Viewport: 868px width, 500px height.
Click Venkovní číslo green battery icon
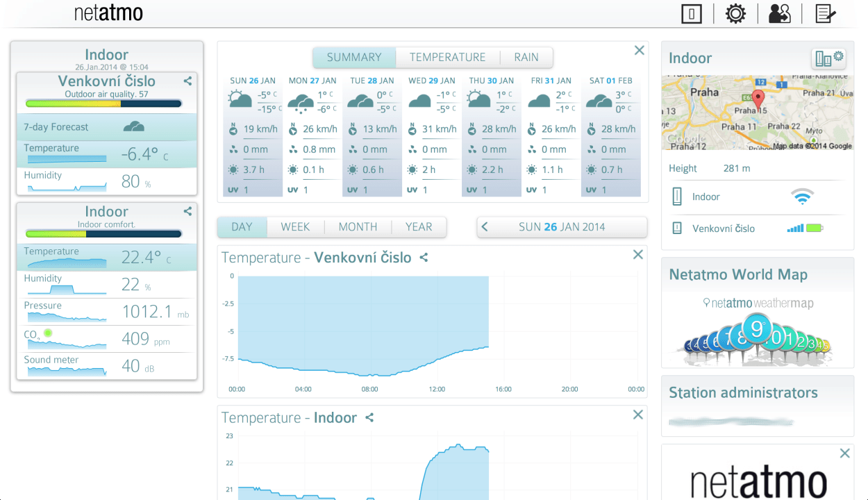tap(815, 228)
